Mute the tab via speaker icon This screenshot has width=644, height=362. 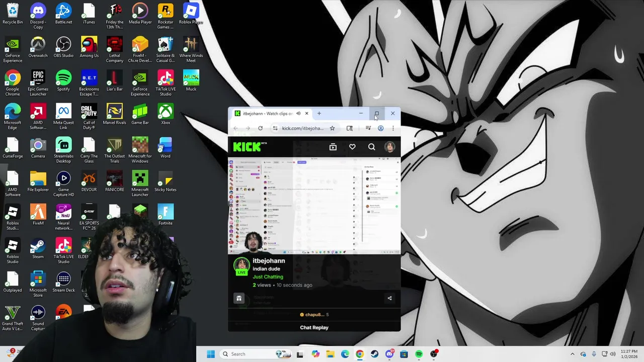tap(298, 114)
